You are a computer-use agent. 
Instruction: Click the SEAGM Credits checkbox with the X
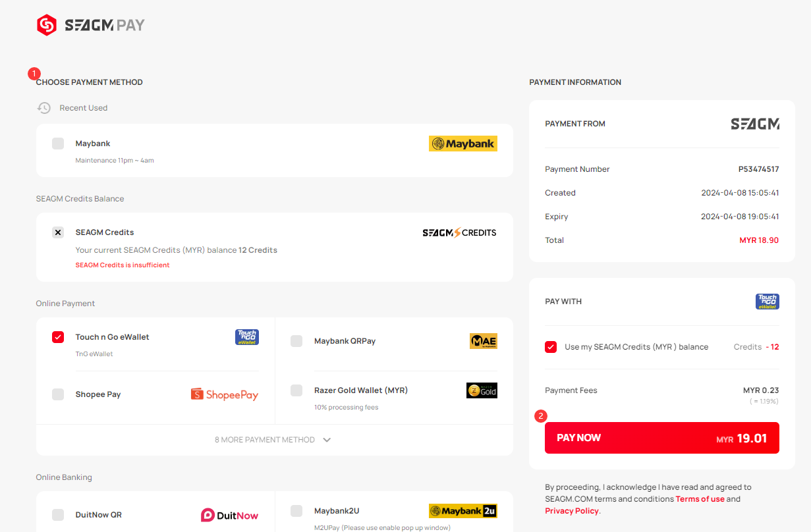coord(58,232)
